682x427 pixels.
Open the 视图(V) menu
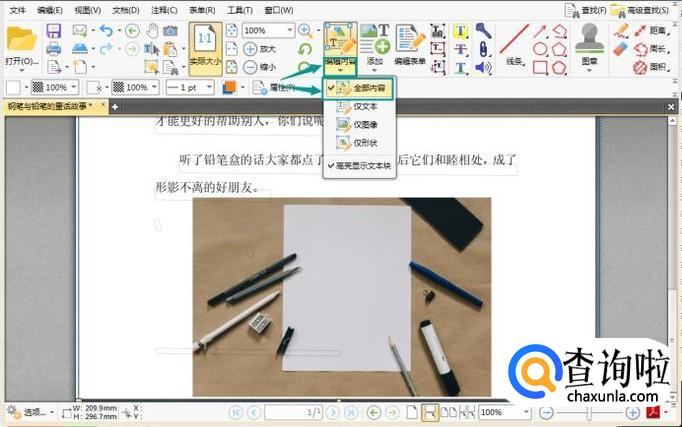pos(87,10)
